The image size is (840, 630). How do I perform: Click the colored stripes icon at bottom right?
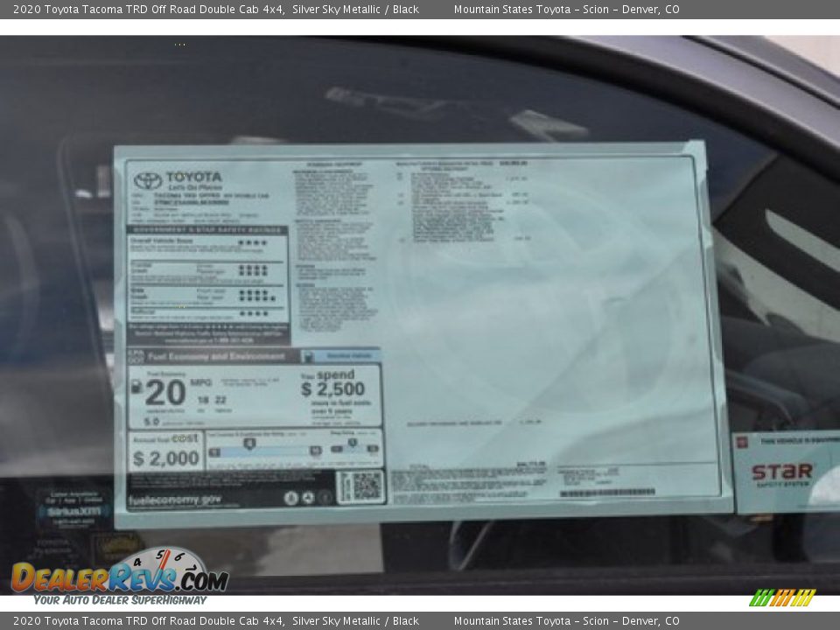[x=782, y=598]
